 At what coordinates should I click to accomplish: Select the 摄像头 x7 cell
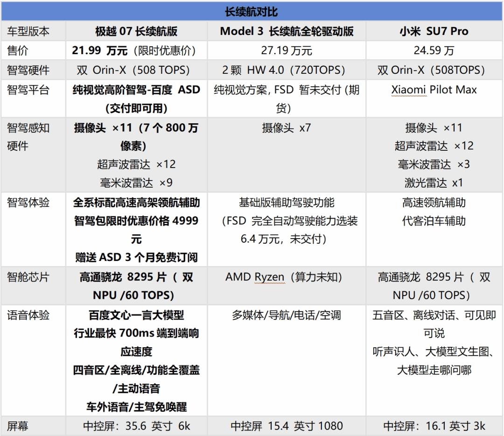(x=287, y=155)
